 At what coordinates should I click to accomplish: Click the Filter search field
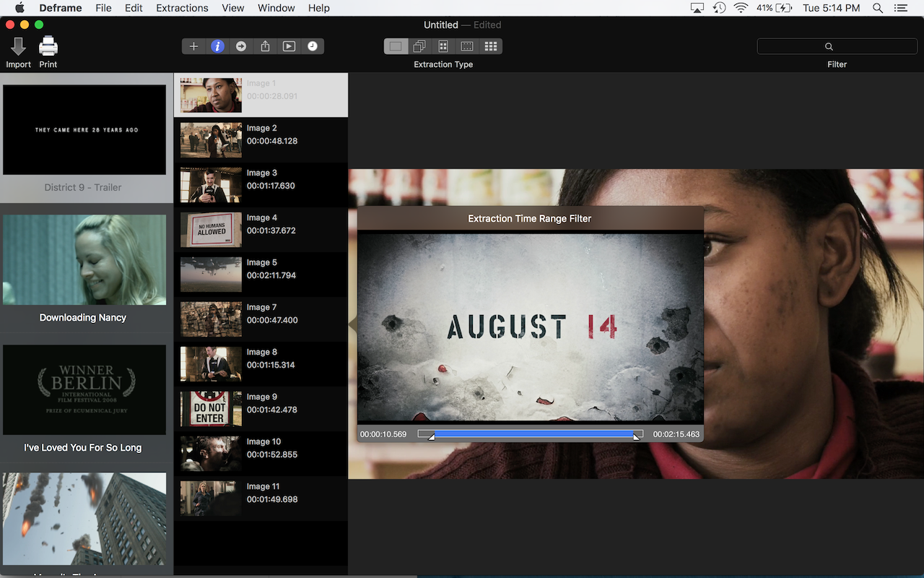click(x=837, y=46)
